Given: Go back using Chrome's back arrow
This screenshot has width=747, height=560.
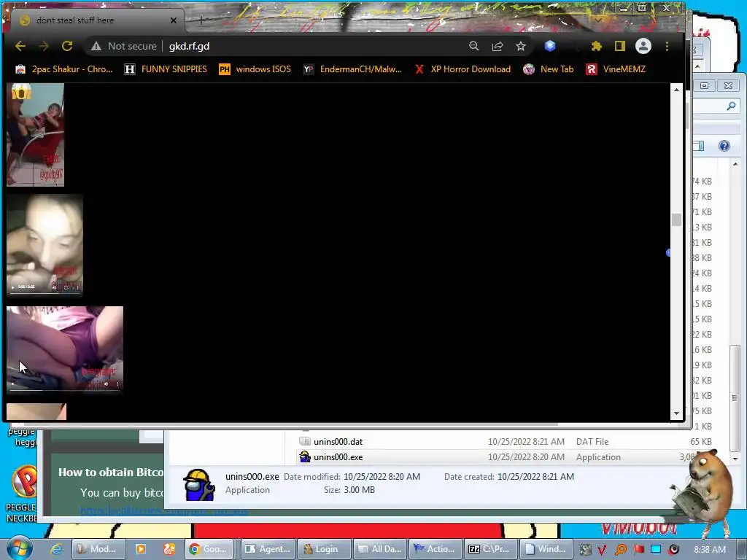Looking at the screenshot, I should pos(20,46).
